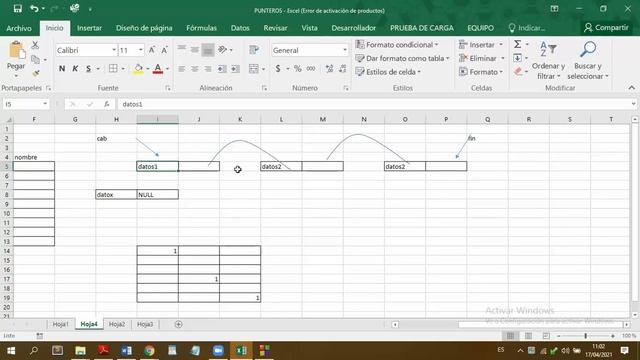Save the workbook with the disk icon
640x360 pixels.
coord(18,9)
